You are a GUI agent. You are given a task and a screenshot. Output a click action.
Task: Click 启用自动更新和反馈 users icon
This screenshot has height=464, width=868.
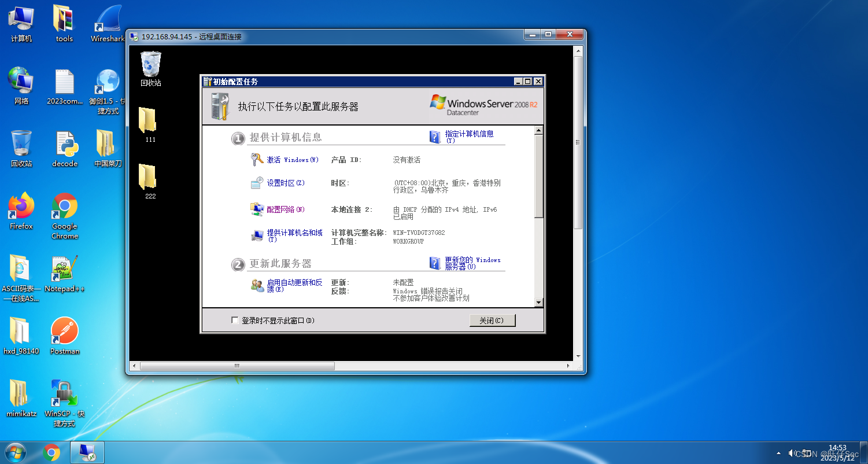click(x=257, y=285)
